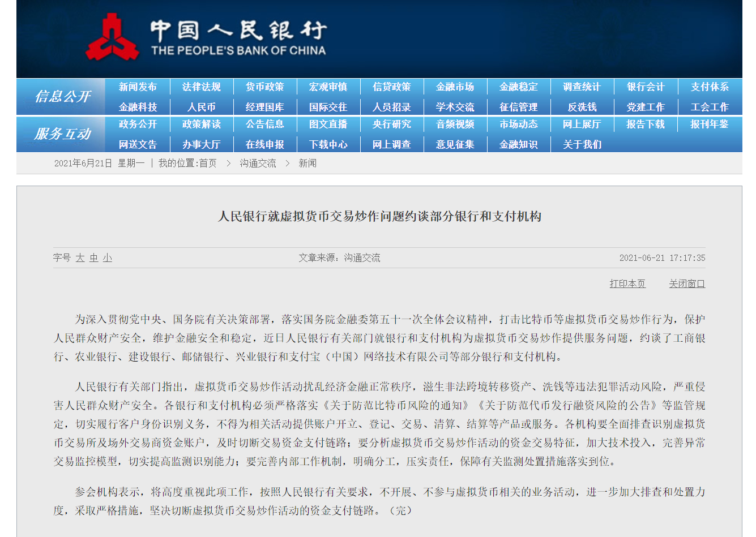
Task: Click the 服务互动 section header
Action: 62,134
